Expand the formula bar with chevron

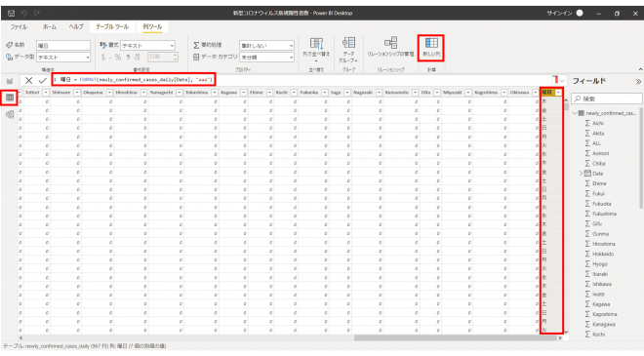coord(562,81)
